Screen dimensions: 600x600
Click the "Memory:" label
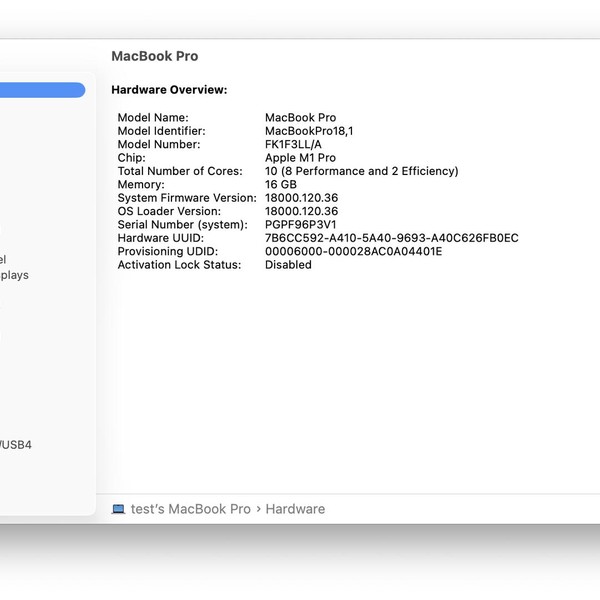(x=141, y=184)
